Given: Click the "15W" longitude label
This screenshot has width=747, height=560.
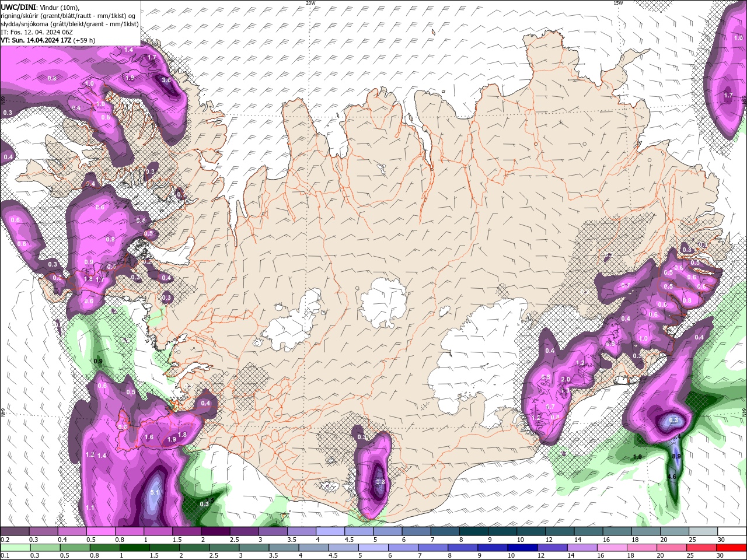Looking at the screenshot, I should (x=618, y=3).
